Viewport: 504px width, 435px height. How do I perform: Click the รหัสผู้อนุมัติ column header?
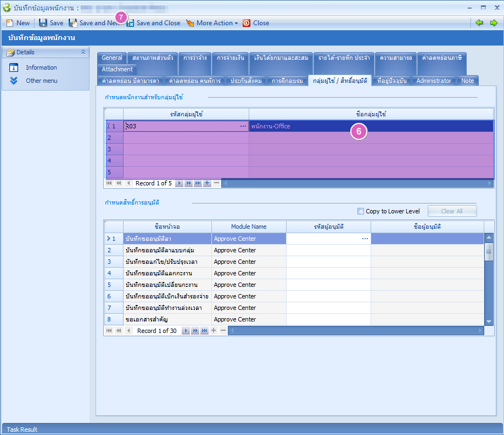pos(328,227)
